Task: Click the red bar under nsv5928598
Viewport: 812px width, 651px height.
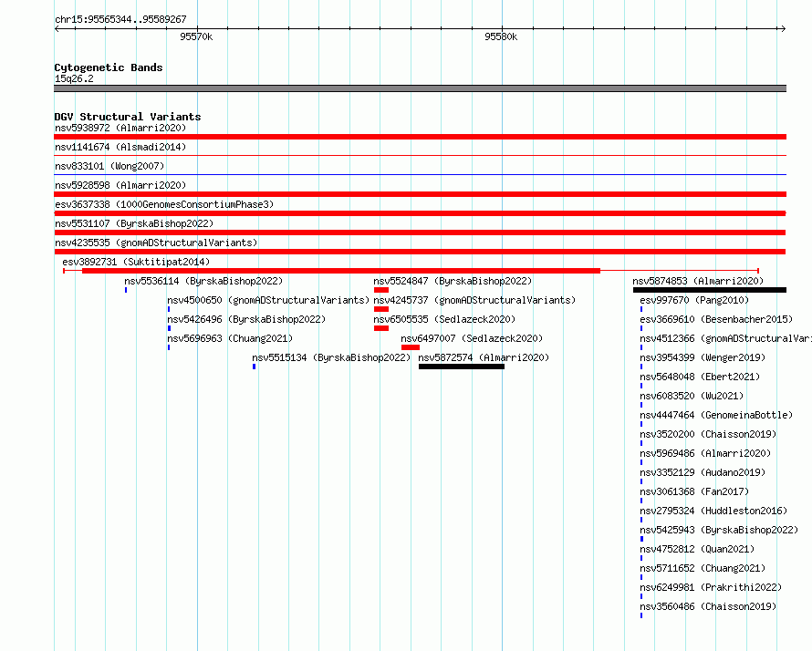Action: coord(420,194)
